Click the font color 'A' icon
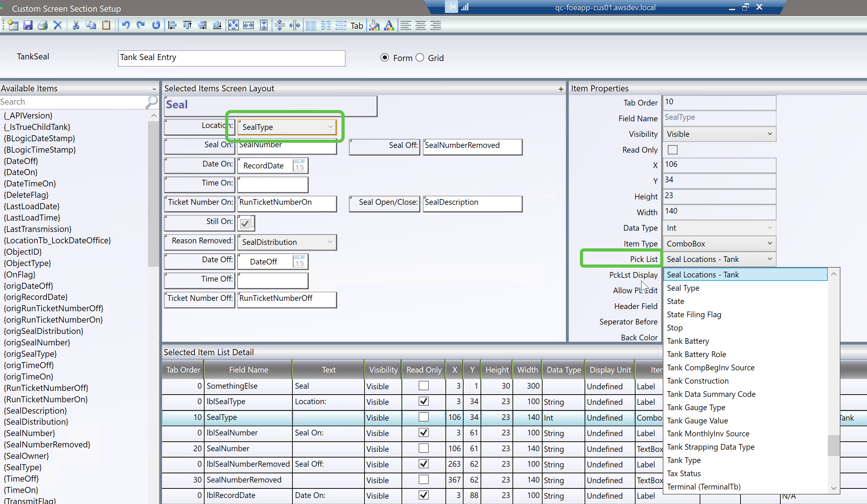This screenshot has width=867, height=504. 389,25
